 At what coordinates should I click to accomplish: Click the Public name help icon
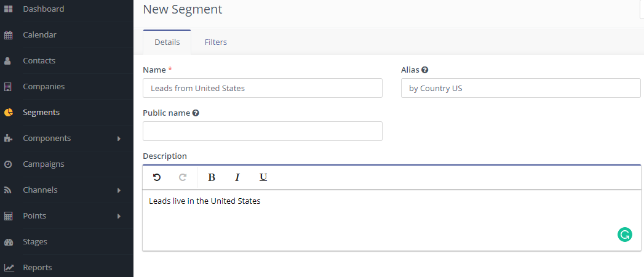pos(196,113)
